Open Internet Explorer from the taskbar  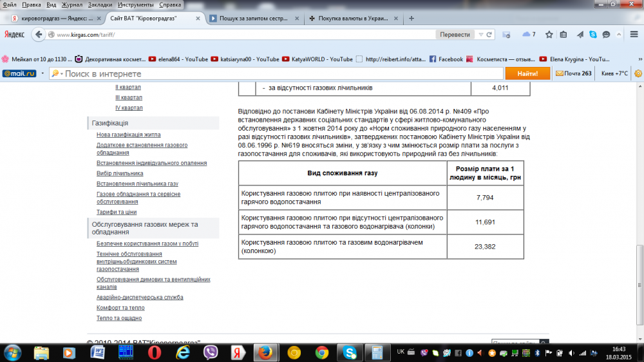click(183, 353)
